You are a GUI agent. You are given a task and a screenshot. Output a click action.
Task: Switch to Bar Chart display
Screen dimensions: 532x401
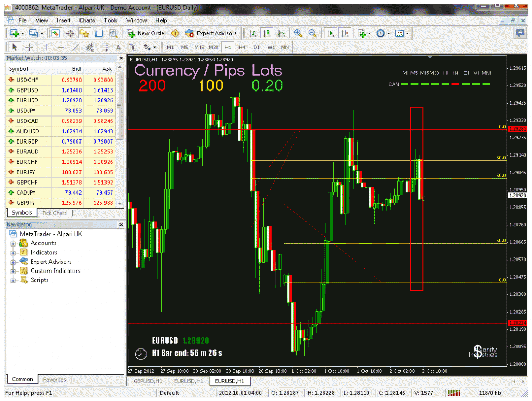[x=252, y=33]
